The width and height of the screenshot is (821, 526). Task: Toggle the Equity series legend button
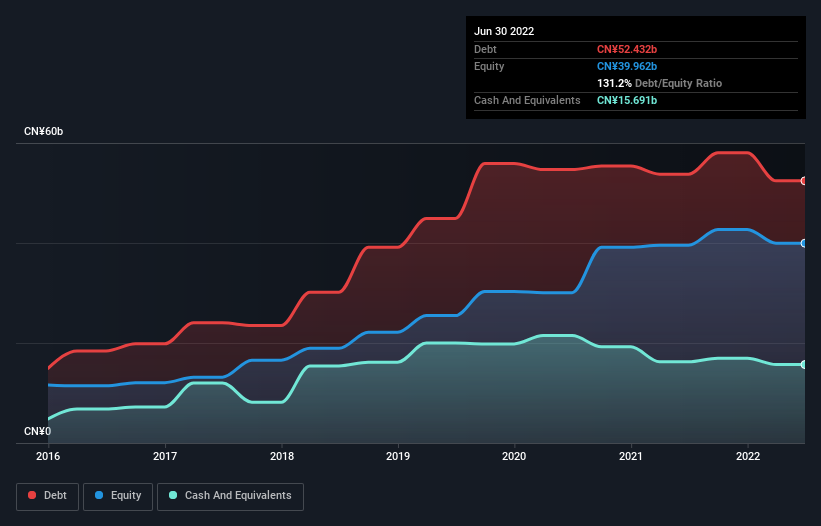point(118,496)
